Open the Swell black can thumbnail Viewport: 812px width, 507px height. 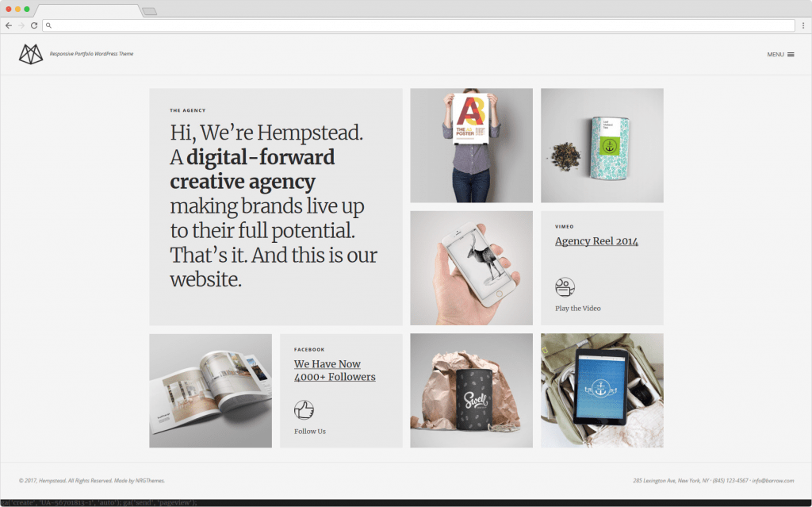(471, 390)
